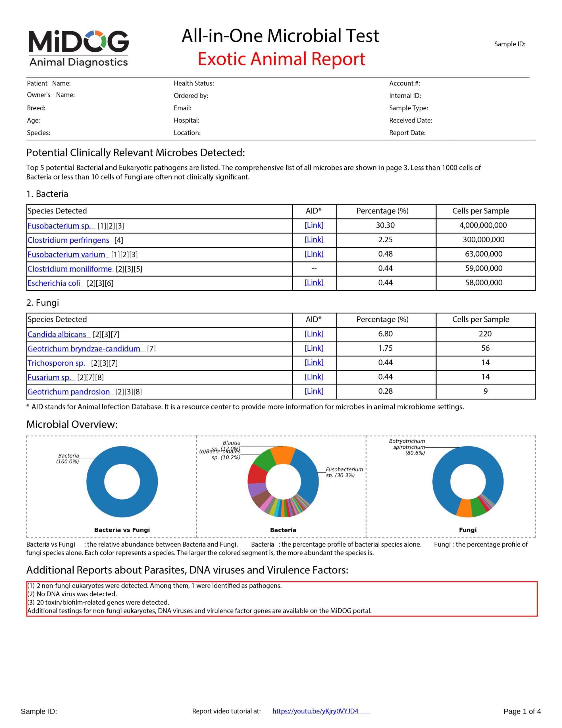Click the 'Report Date:' field label

pos(407,133)
